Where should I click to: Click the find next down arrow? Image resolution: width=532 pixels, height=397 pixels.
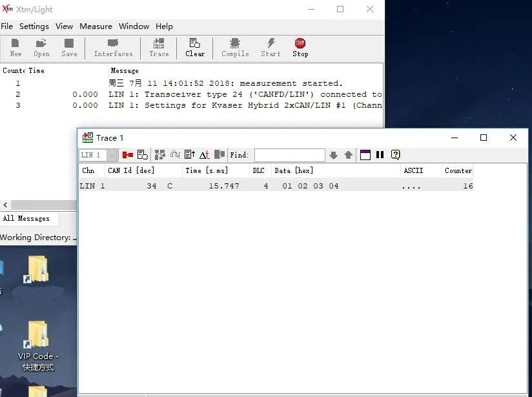click(334, 155)
